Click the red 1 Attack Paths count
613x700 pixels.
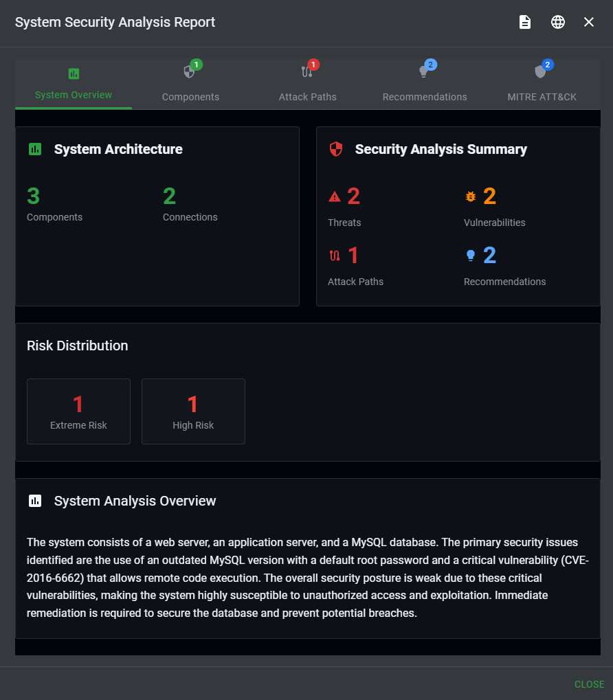click(353, 256)
